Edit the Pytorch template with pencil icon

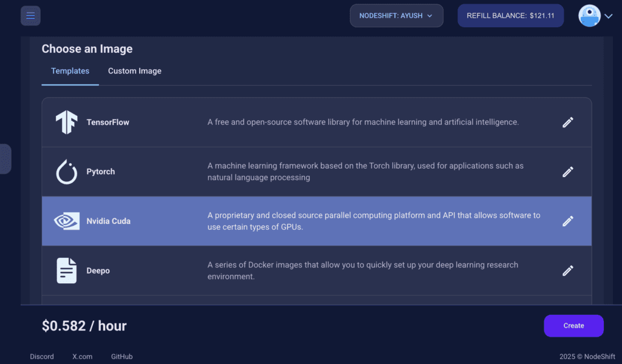(567, 172)
